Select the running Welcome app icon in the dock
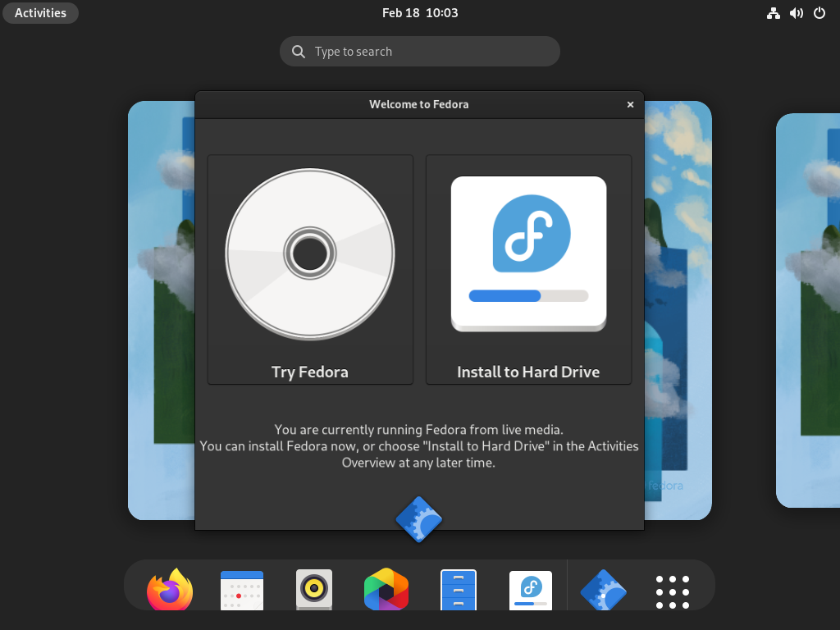 coord(603,590)
